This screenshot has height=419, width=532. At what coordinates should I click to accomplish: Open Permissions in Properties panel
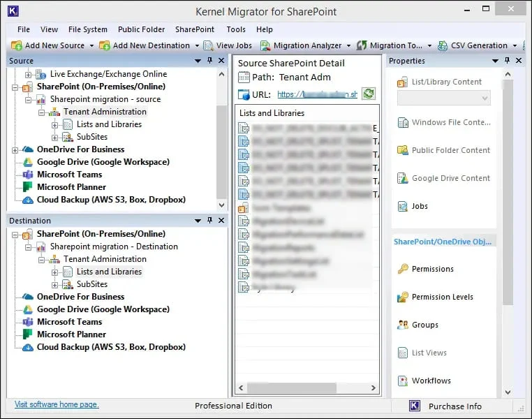(x=425, y=269)
